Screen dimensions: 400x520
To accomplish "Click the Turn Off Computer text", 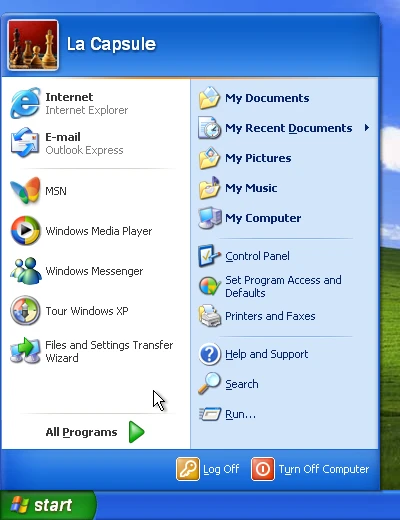I will tap(324, 469).
